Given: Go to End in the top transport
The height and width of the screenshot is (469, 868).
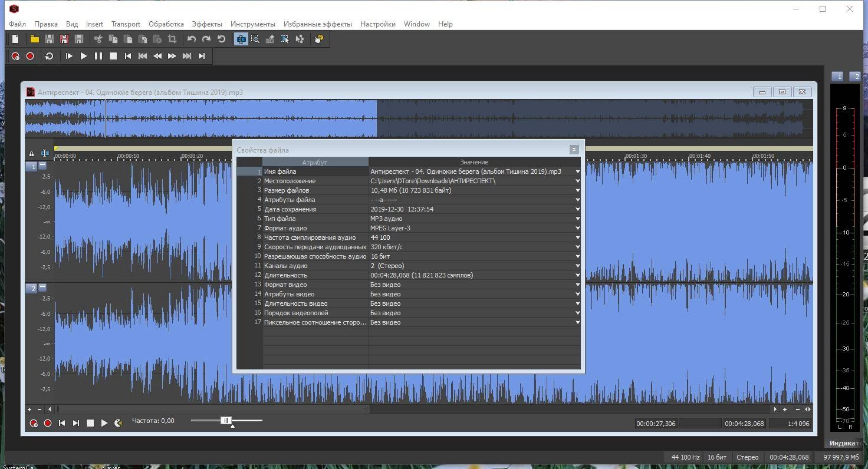Looking at the screenshot, I should (202, 56).
